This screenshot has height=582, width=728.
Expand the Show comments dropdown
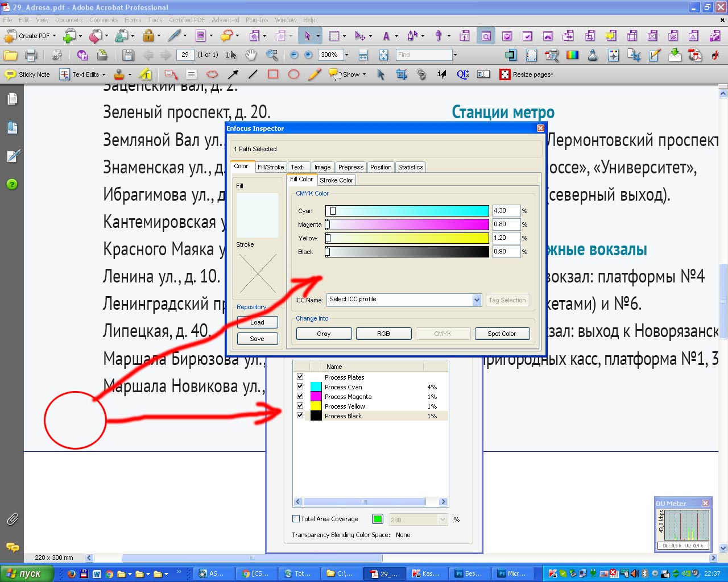pos(364,74)
